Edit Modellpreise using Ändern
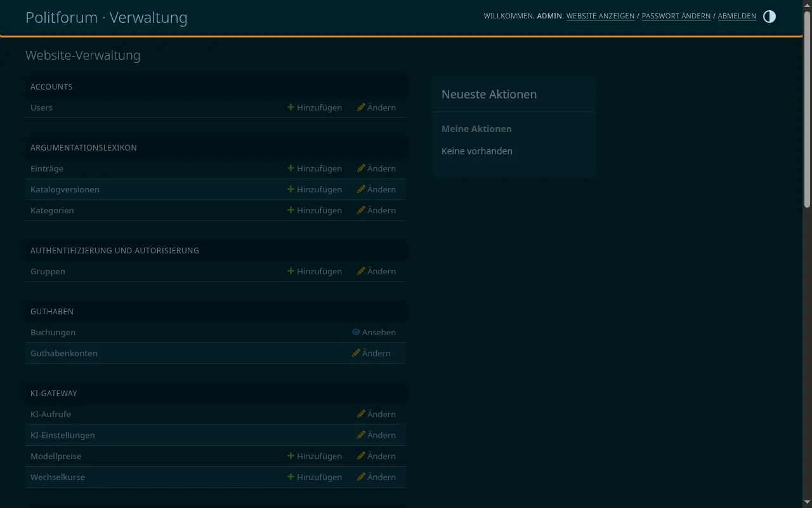The width and height of the screenshot is (812, 508). (376, 456)
